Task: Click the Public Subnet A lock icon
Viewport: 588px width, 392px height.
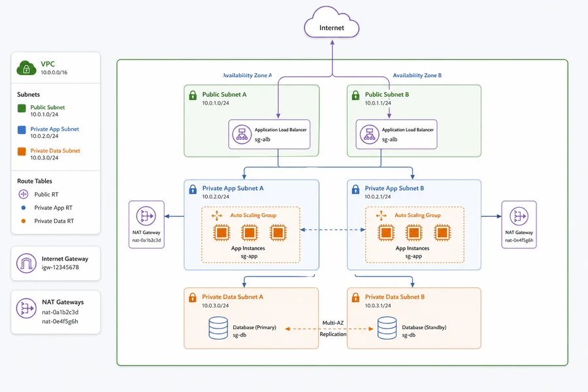Action: click(193, 95)
